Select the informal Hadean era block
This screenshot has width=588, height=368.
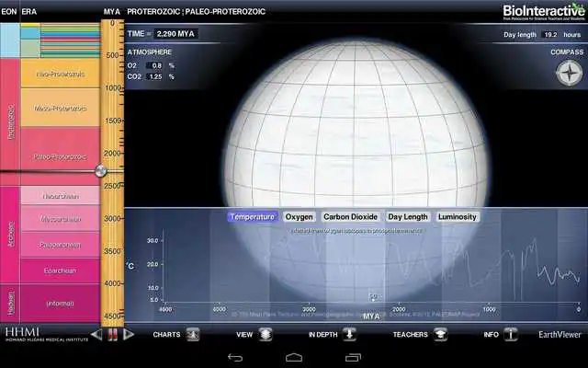pos(60,303)
